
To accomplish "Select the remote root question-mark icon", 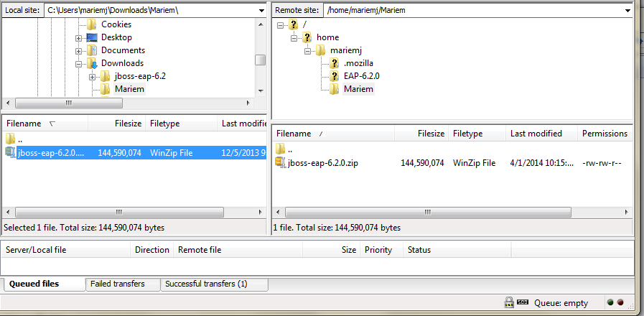I will pos(293,24).
